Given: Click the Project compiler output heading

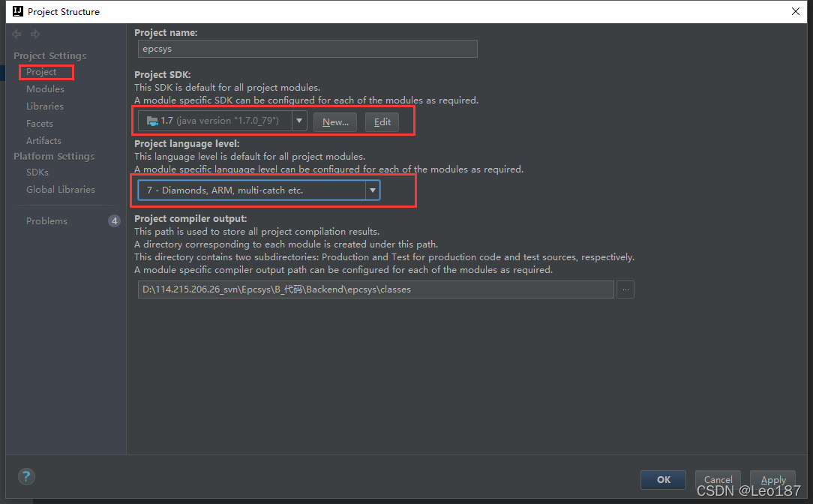Looking at the screenshot, I should click(x=190, y=219).
